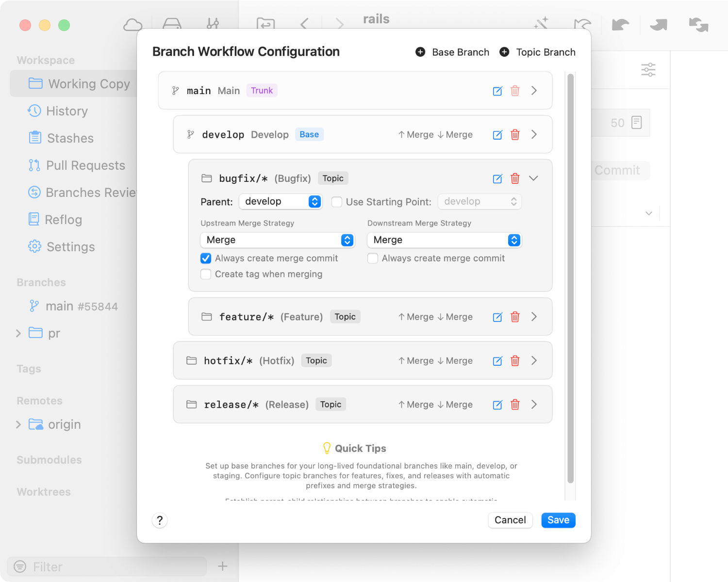Image resolution: width=728 pixels, height=582 pixels.
Task: Click the cloud icon in the toolbar
Action: pyautogui.click(x=132, y=24)
